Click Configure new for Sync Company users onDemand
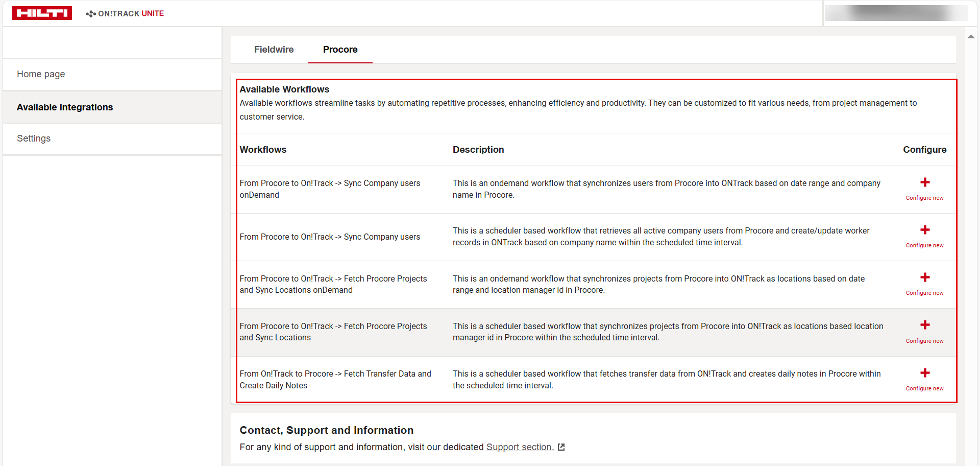Image resolution: width=980 pixels, height=466 pixels. coord(925,198)
